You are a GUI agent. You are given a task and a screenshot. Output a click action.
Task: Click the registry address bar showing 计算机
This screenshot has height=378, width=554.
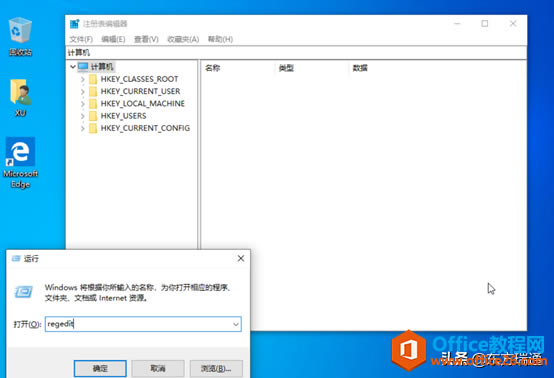(296, 53)
